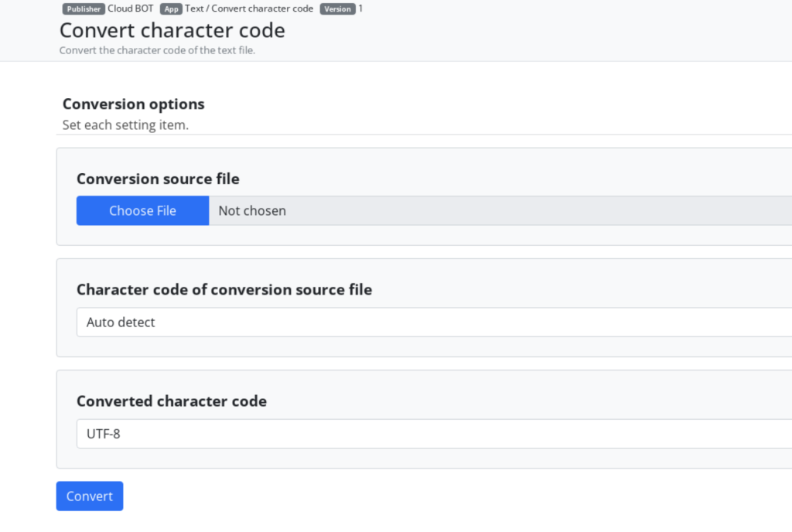Click the 'Convert the character code of the text file.' description
Viewport: 792px width, 532px height.
point(157,50)
